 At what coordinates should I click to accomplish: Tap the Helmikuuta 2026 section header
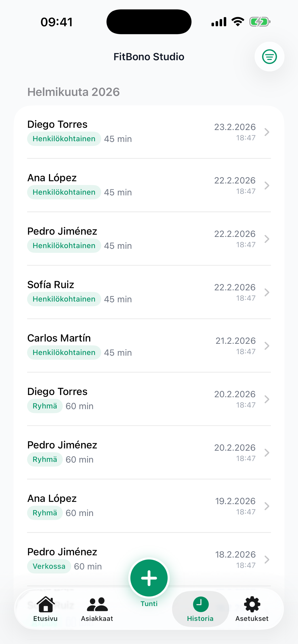74,92
